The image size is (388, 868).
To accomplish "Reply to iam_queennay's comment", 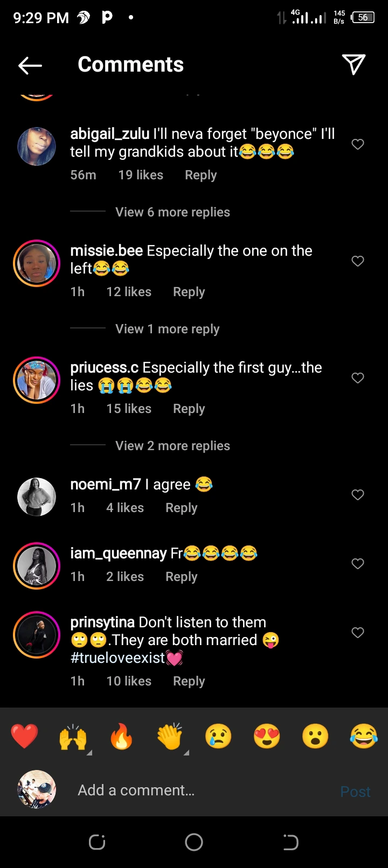I will coord(181,577).
